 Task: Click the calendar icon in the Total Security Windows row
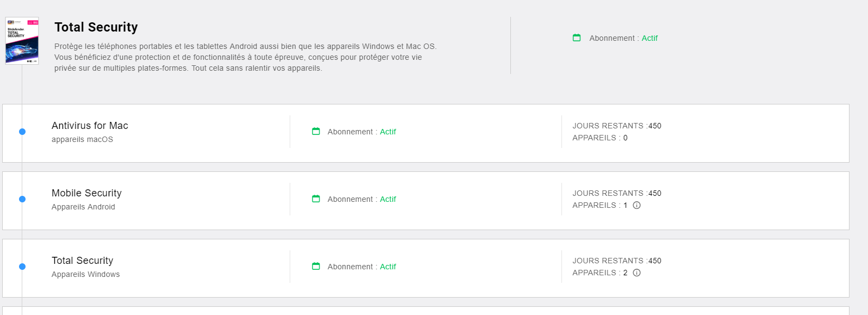(316, 266)
